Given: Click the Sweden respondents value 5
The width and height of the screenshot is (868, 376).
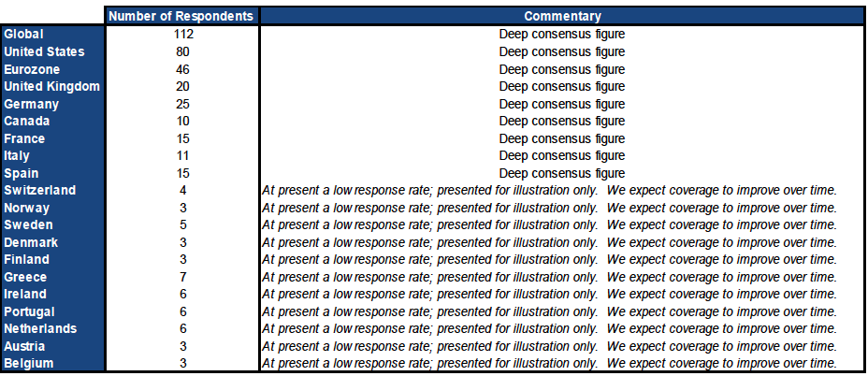Looking at the screenshot, I should (x=182, y=224).
